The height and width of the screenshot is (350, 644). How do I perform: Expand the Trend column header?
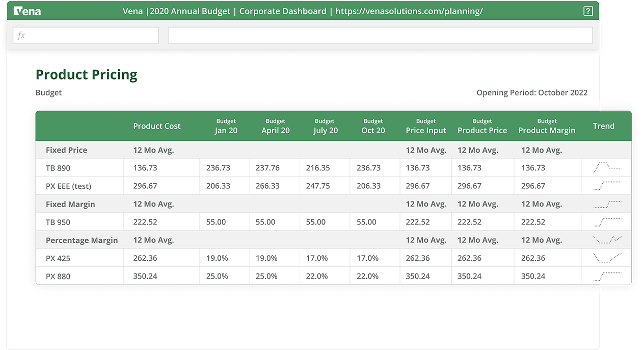(x=603, y=126)
